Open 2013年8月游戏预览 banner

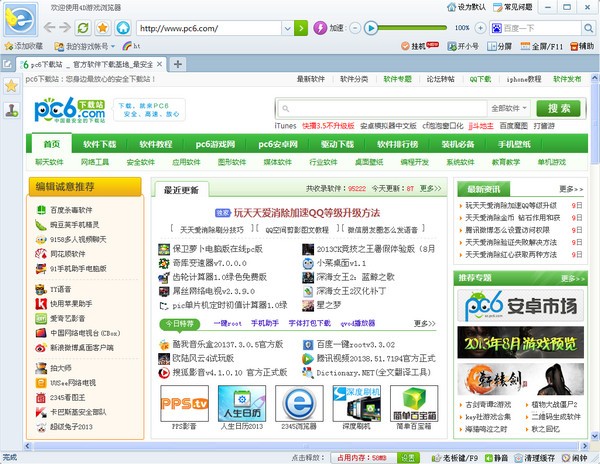(520, 342)
